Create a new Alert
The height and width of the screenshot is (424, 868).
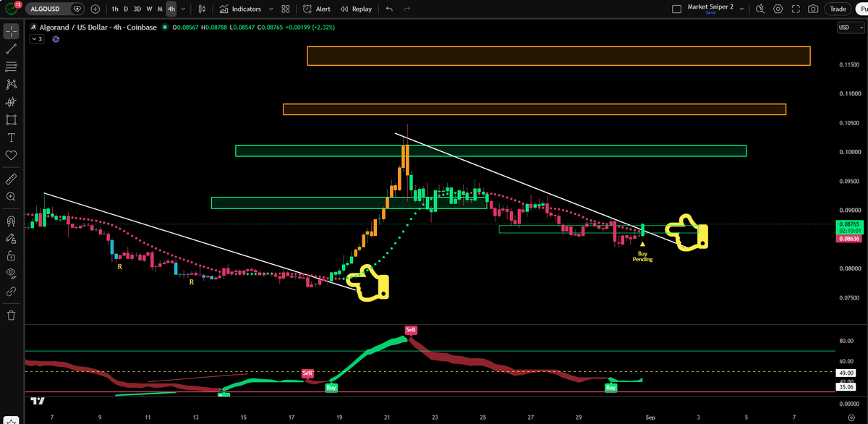click(x=317, y=9)
